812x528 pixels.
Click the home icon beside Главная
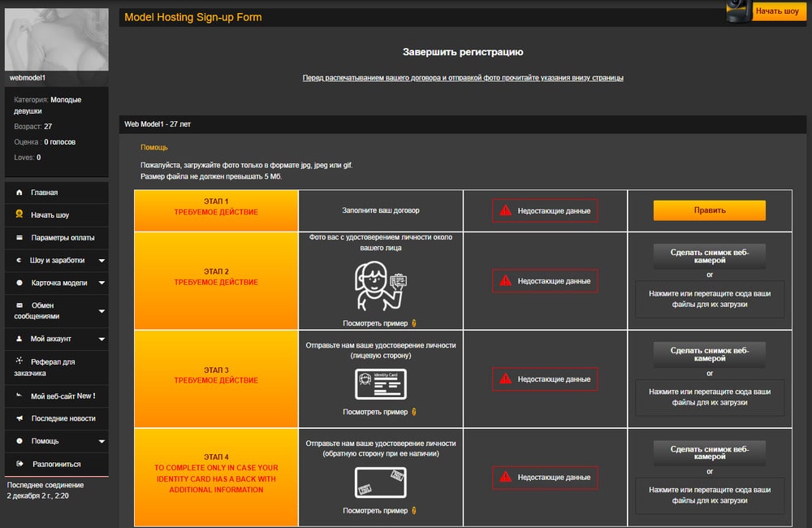point(19,193)
